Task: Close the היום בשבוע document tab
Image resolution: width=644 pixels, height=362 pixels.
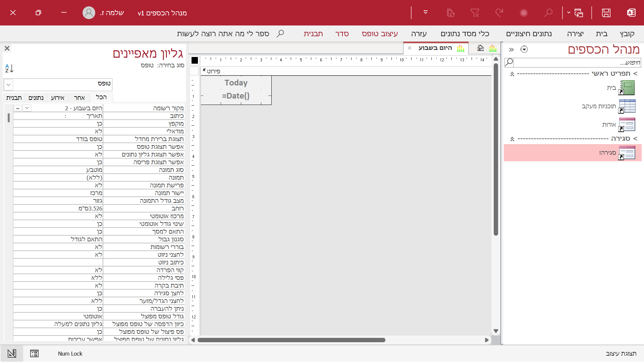Action: [410, 48]
